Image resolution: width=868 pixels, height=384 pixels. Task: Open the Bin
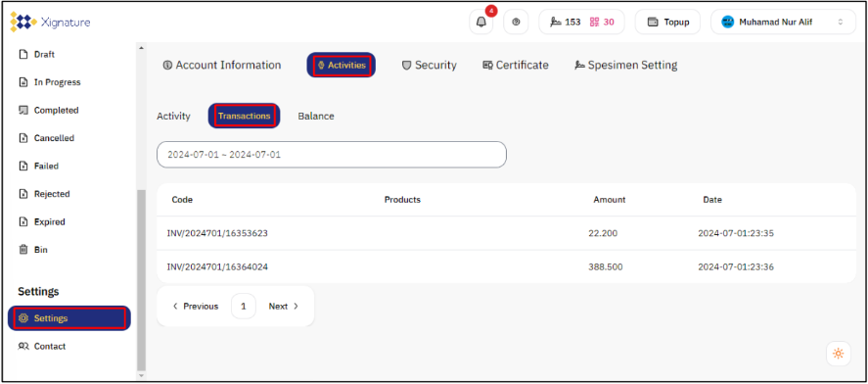click(33, 250)
